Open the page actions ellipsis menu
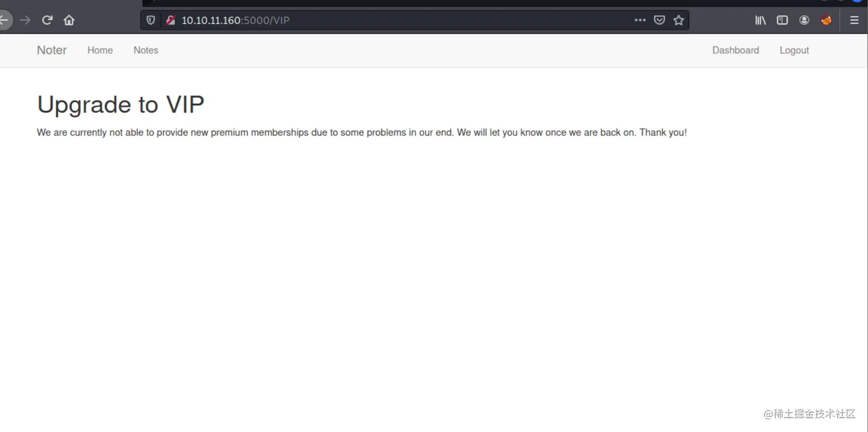Screen dimensions: 868x432 pyautogui.click(x=640, y=20)
